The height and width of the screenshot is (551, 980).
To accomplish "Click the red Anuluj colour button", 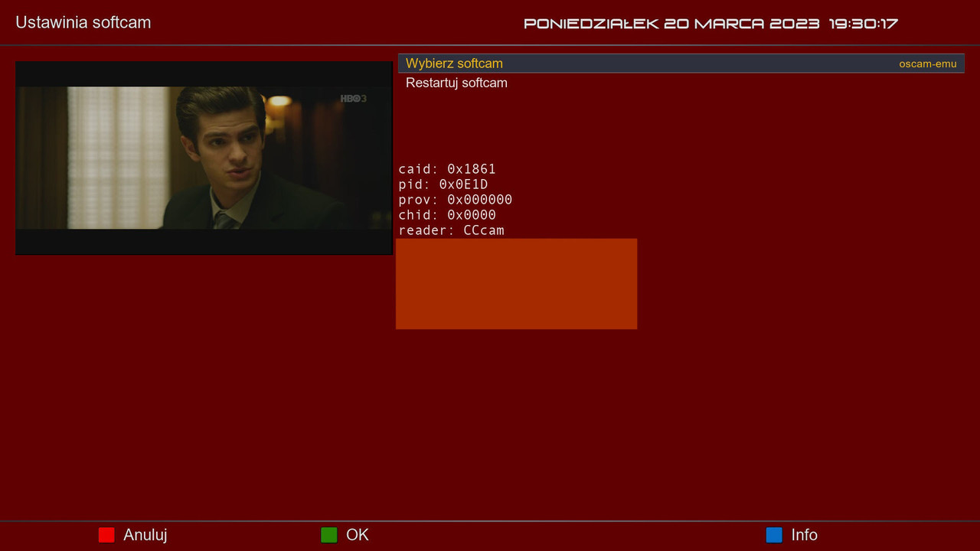I will click(106, 535).
